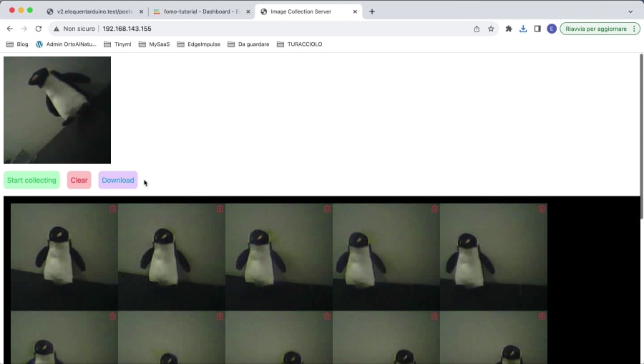The height and width of the screenshot is (364, 644).
Task: Open the profile avatar E
Action: (x=552, y=29)
